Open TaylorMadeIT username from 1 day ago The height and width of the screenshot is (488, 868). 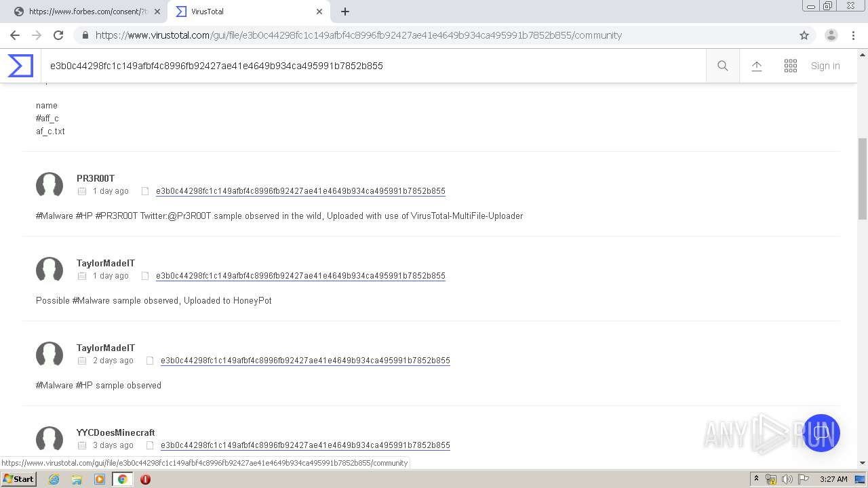106,263
